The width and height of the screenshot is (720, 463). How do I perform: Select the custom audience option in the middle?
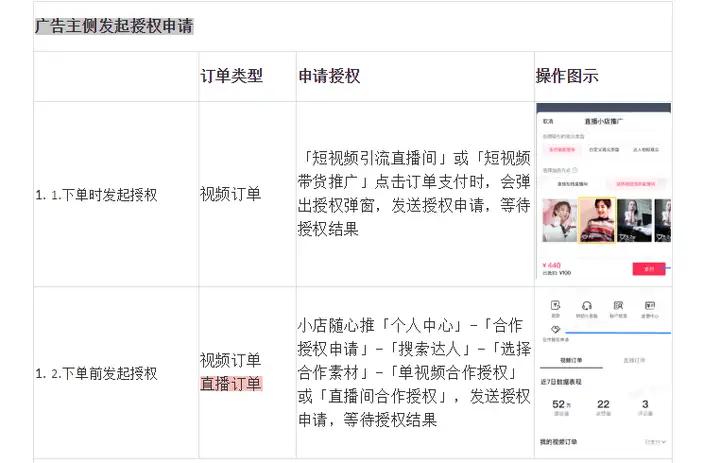604,149
